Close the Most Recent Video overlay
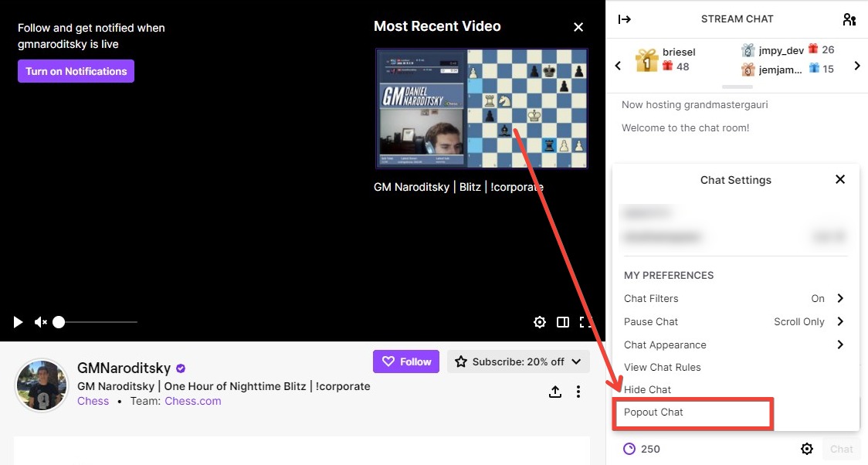Viewport: 868px width, 465px height. (578, 27)
